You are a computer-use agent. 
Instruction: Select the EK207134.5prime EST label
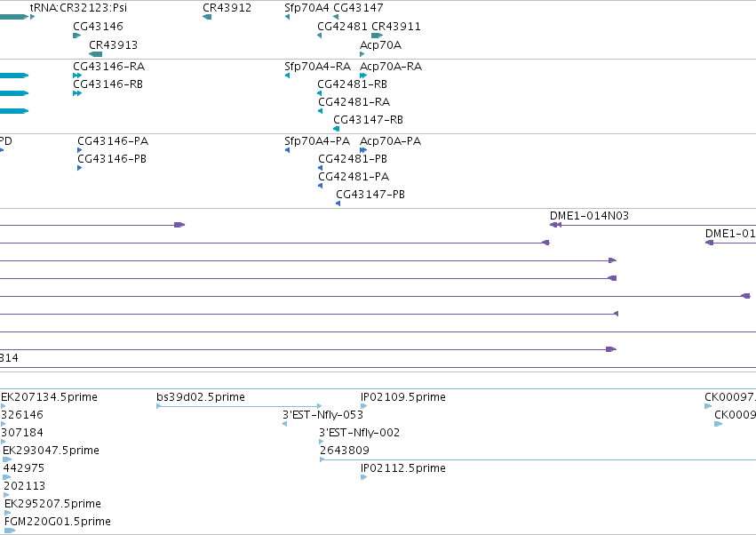[49, 397]
